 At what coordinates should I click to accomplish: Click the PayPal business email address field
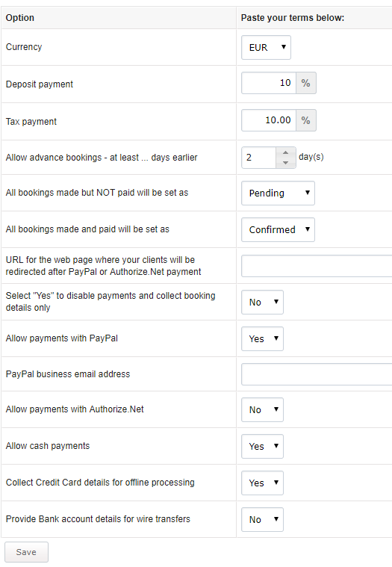pyautogui.click(x=317, y=374)
